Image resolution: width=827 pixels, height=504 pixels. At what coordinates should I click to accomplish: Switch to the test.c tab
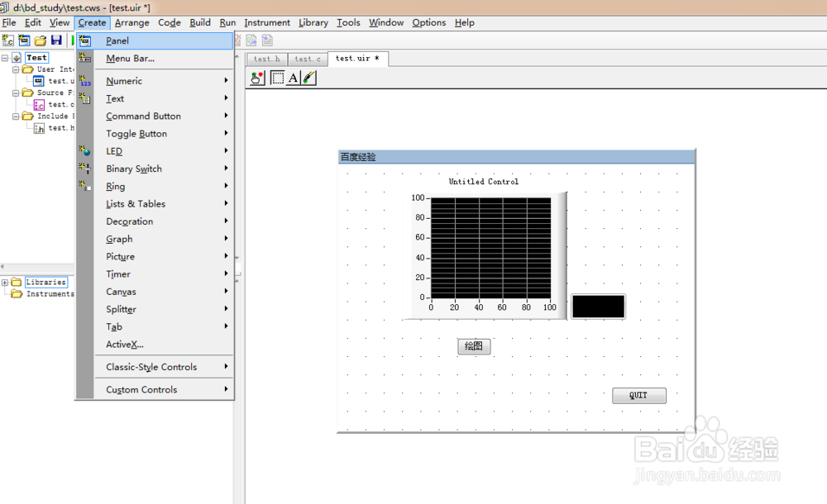click(x=308, y=59)
